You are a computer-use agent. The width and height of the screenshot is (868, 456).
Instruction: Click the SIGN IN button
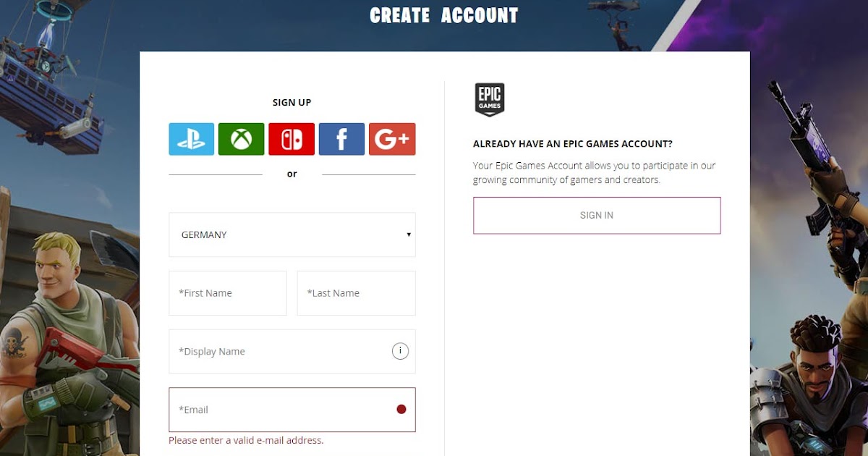(597, 215)
